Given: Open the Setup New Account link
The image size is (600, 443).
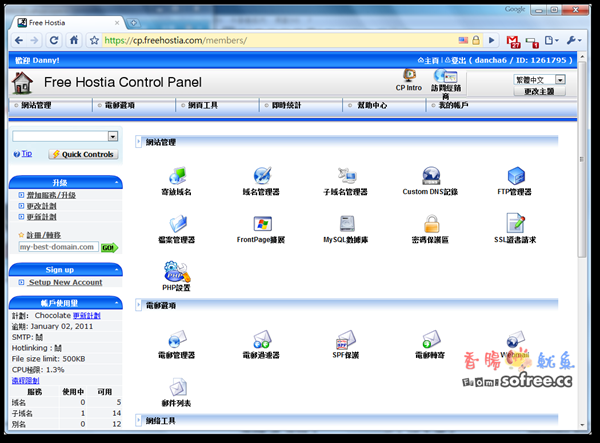Looking at the screenshot, I should point(65,282).
